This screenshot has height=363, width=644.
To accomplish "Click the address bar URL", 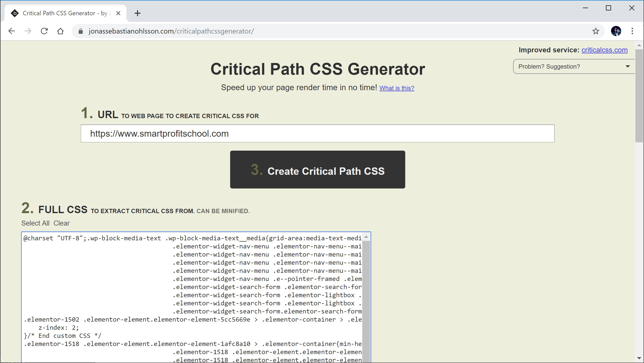I will tap(171, 31).
